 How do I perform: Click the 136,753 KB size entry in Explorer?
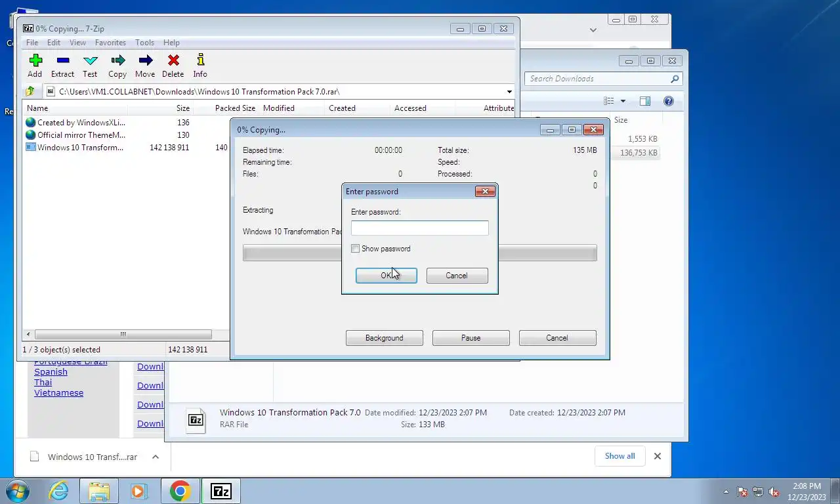tap(639, 153)
